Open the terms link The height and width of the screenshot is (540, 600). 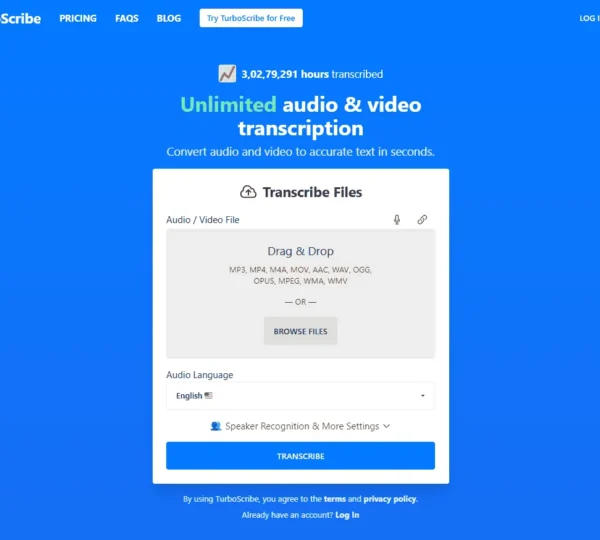[335, 499]
